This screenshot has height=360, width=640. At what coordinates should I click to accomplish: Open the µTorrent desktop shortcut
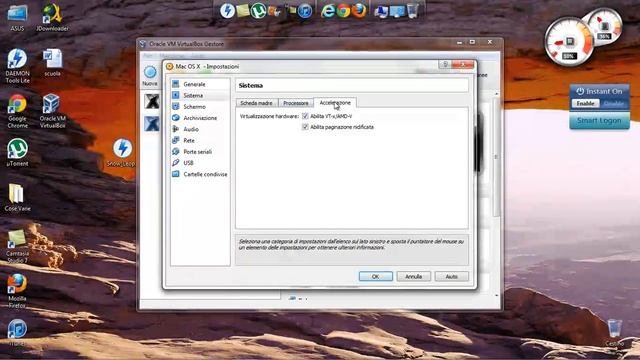17,152
